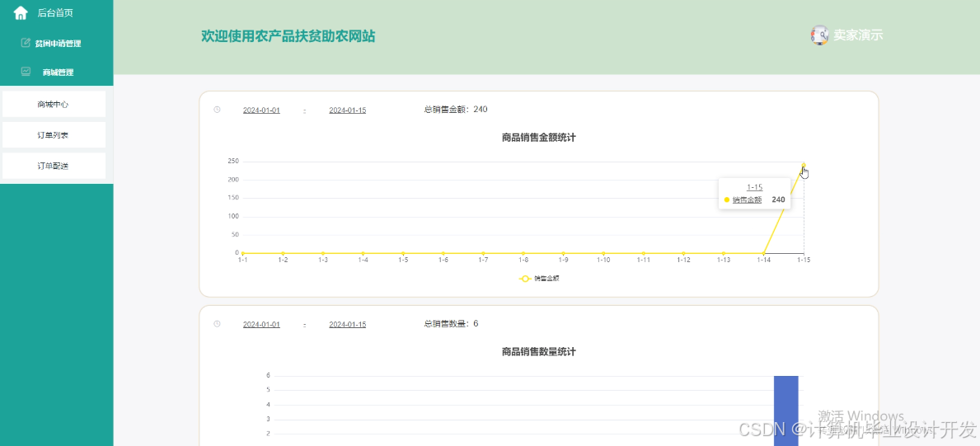Edit end date 2024-01-15 of sales quantity chart

point(348,325)
